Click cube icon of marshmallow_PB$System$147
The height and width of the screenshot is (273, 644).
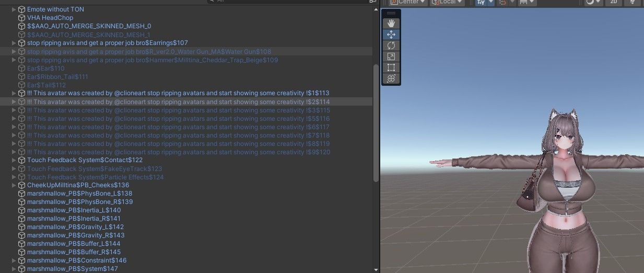point(22,269)
